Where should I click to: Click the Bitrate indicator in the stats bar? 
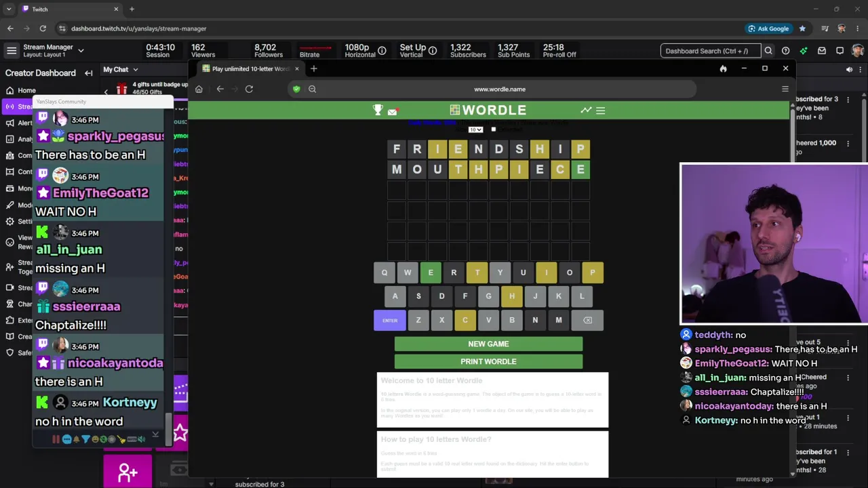315,51
